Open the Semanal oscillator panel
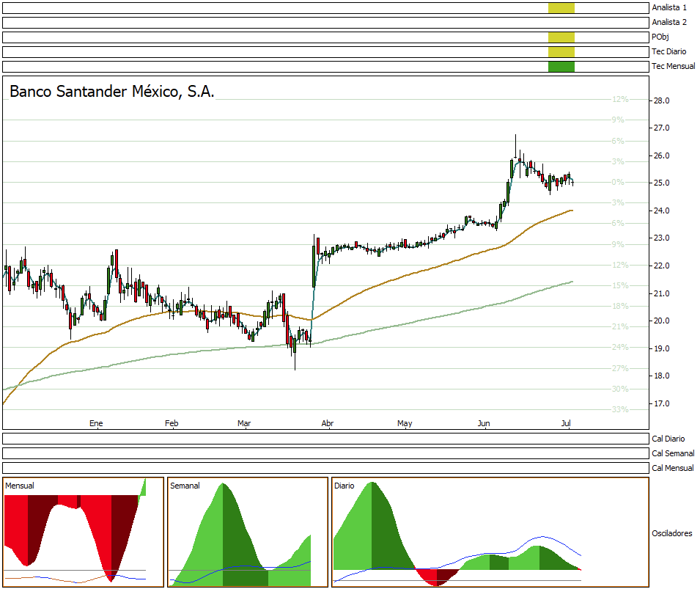 (248, 533)
